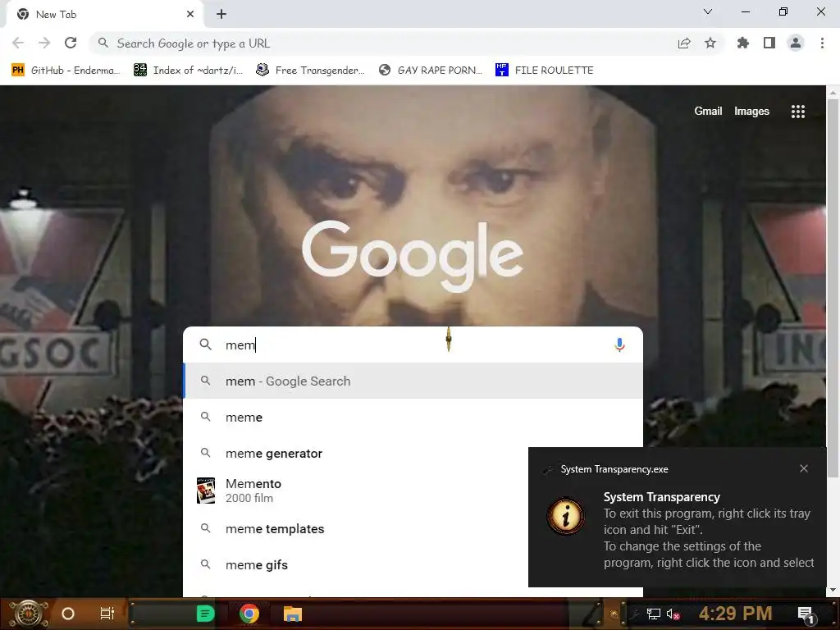Reload the current page

point(71,43)
